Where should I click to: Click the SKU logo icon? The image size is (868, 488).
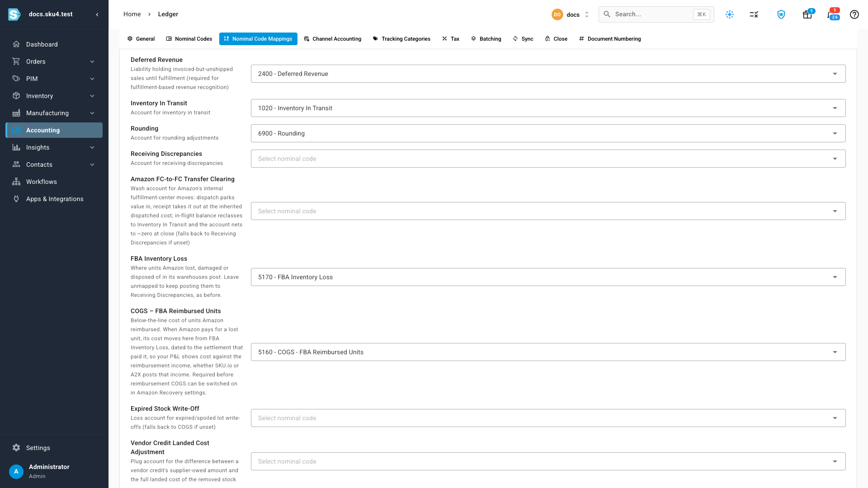[x=14, y=14]
